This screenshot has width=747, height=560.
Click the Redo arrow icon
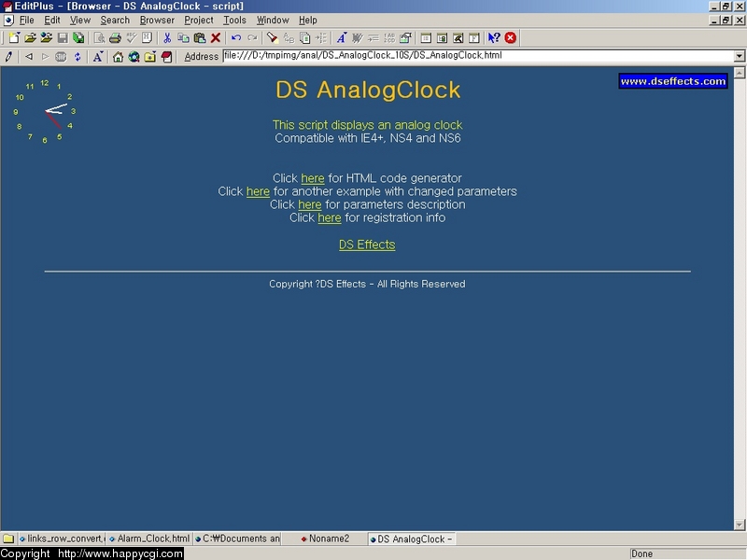(252, 38)
